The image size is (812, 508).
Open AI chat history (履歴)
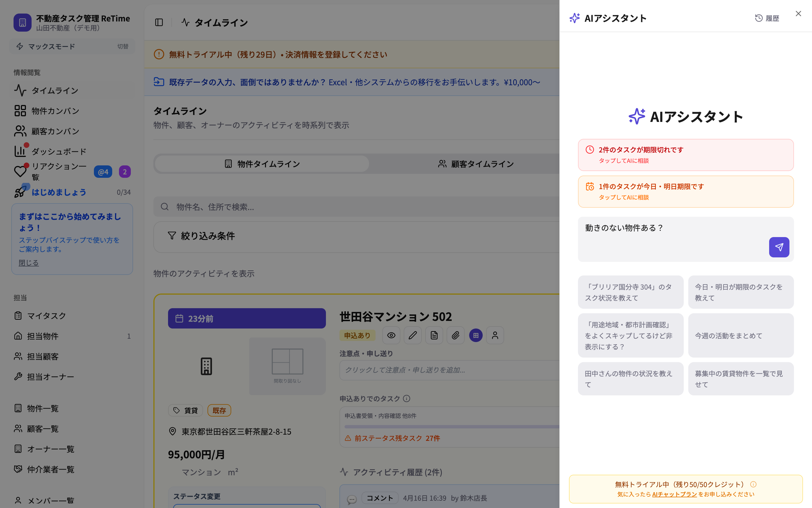click(x=767, y=18)
